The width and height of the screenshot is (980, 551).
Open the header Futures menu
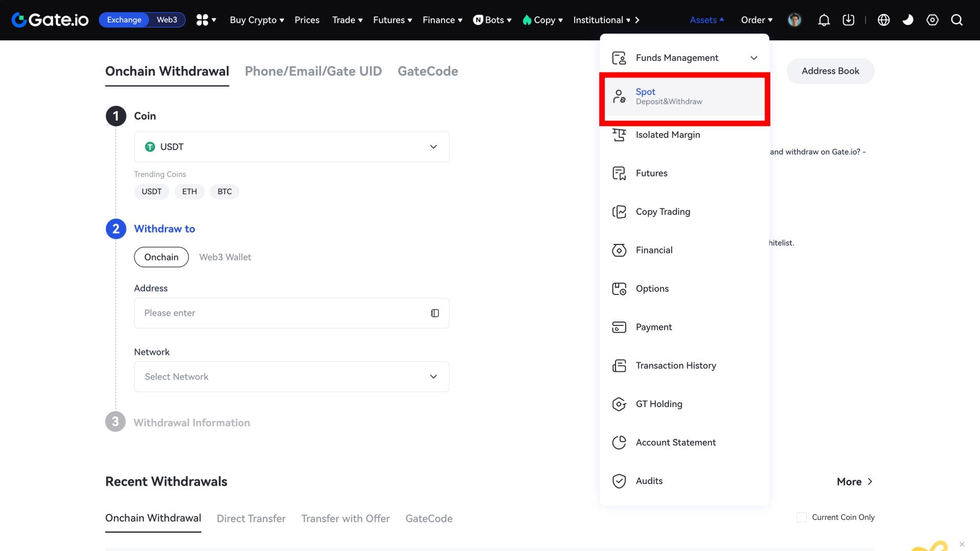click(x=393, y=20)
